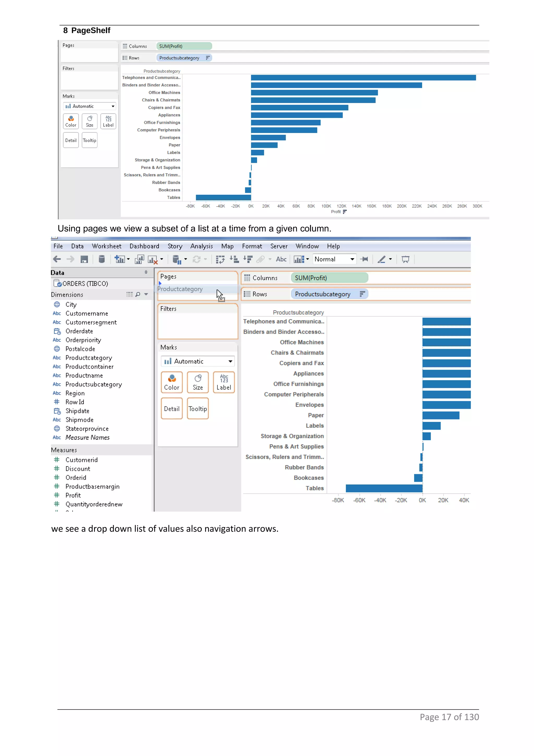Click the Refresh run update icon
The image size is (534, 756).
(x=196, y=260)
